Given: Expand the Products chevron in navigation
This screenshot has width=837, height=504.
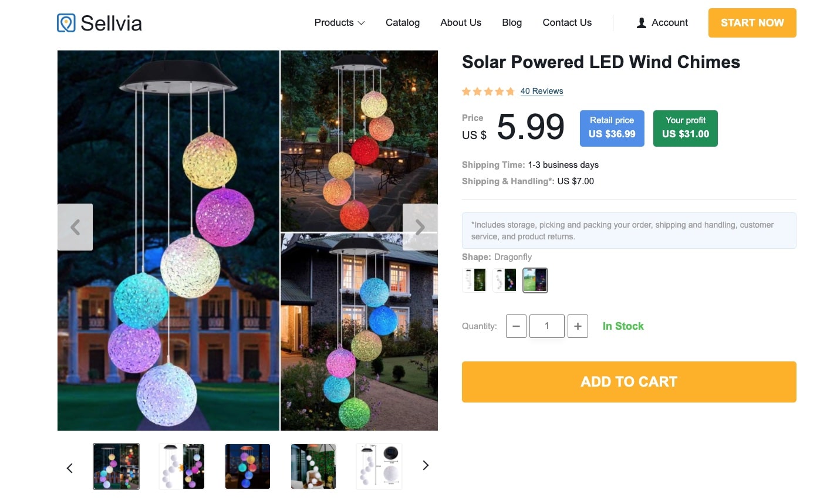Looking at the screenshot, I should [x=362, y=23].
